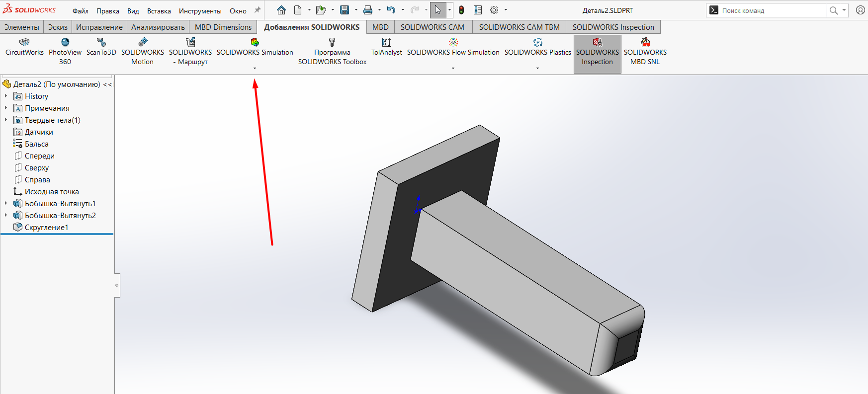
Task: Print the document
Action: 368,10
